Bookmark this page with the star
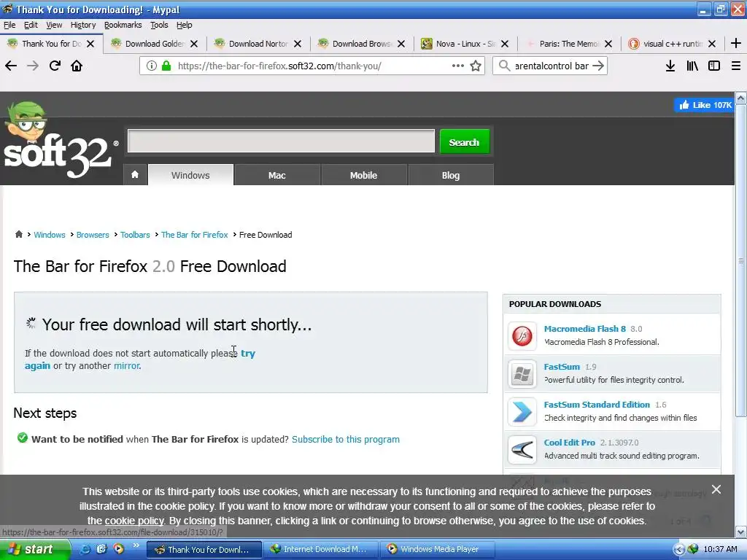 click(476, 66)
